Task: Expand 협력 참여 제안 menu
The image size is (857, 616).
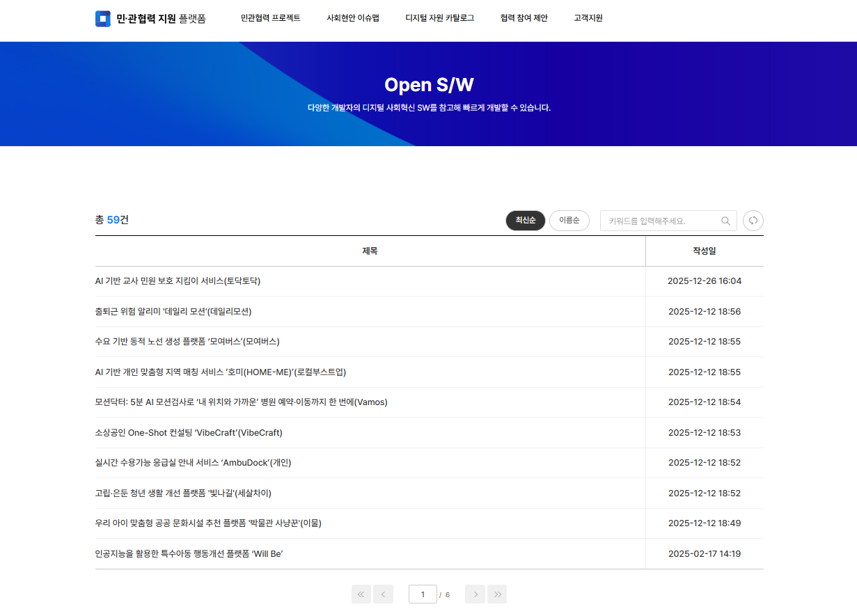Action: [x=524, y=18]
